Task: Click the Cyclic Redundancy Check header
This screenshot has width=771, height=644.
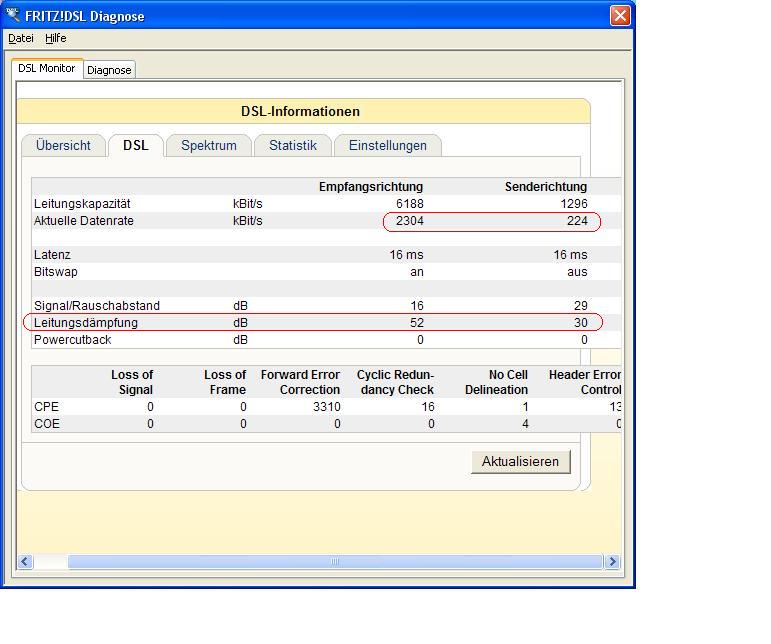Action: [x=395, y=382]
